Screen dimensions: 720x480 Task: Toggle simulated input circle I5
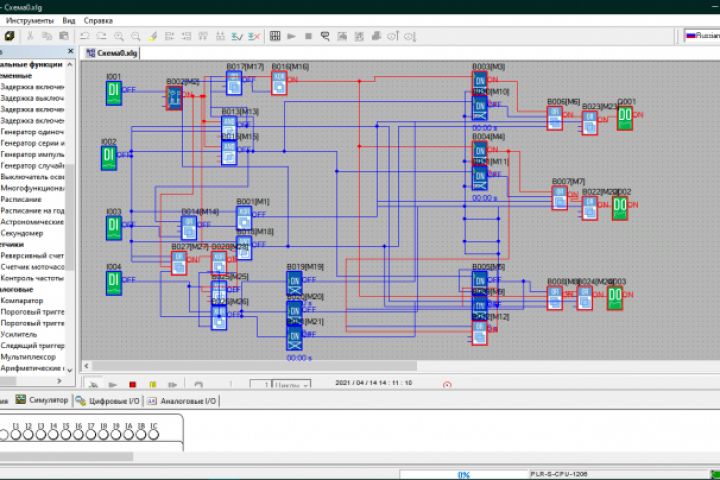pyautogui.click(x=66, y=434)
